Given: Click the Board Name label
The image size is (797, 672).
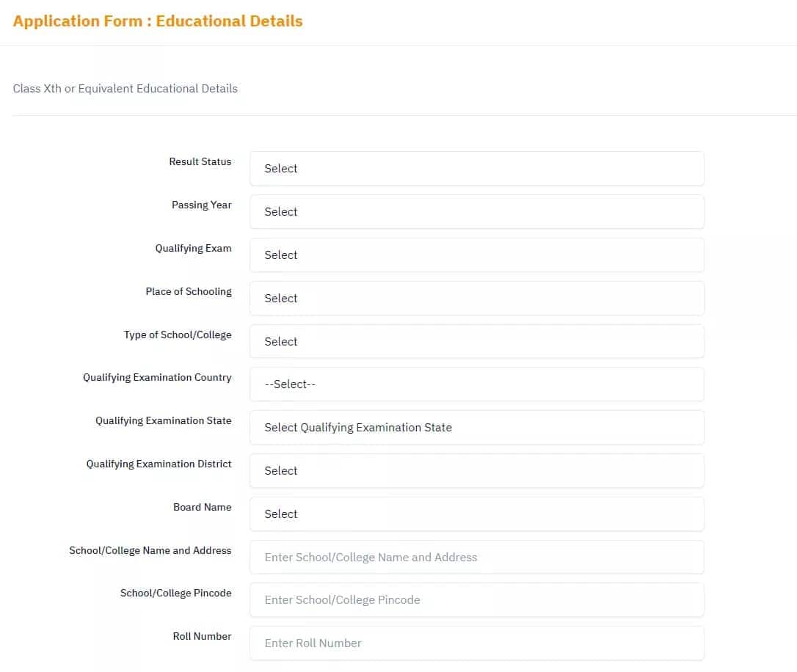Looking at the screenshot, I should click(x=203, y=507).
